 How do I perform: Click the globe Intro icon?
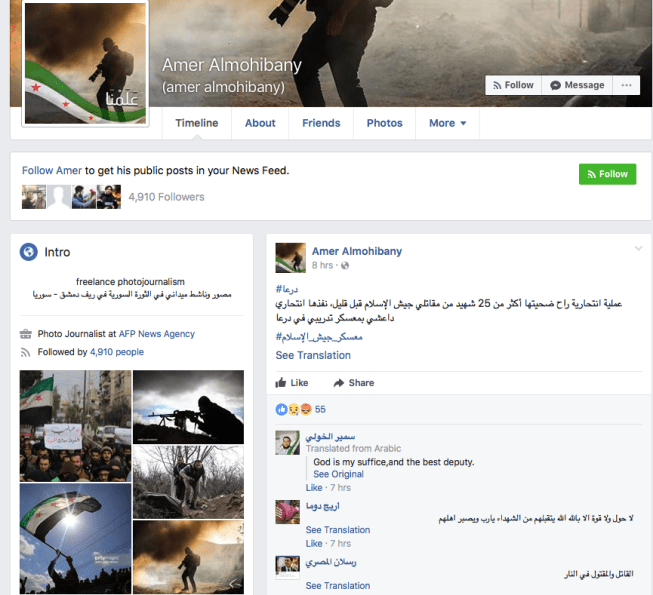click(x=28, y=252)
